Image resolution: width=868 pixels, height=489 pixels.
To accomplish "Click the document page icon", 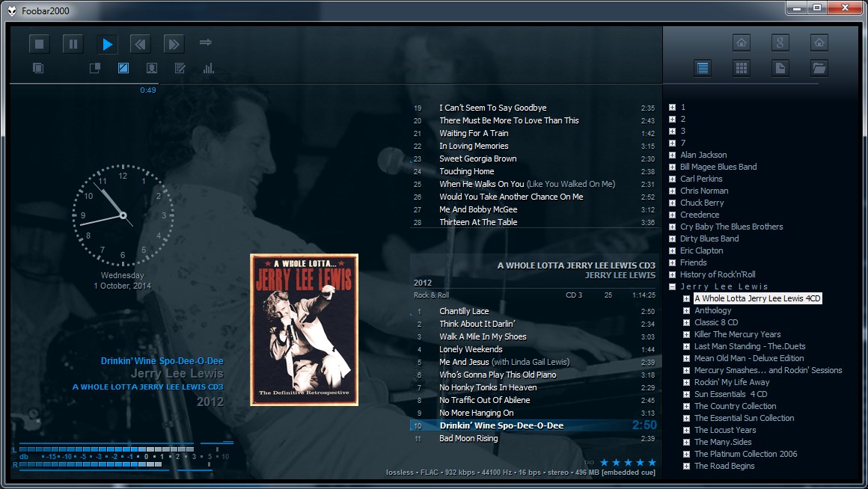I will [780, 68].
